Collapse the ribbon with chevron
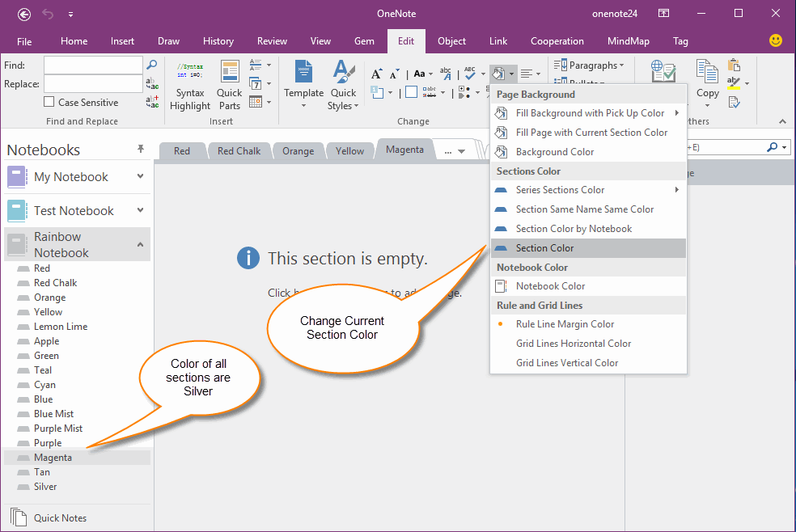The height and width of the screenshot is (532, 796). coord(782,121)
